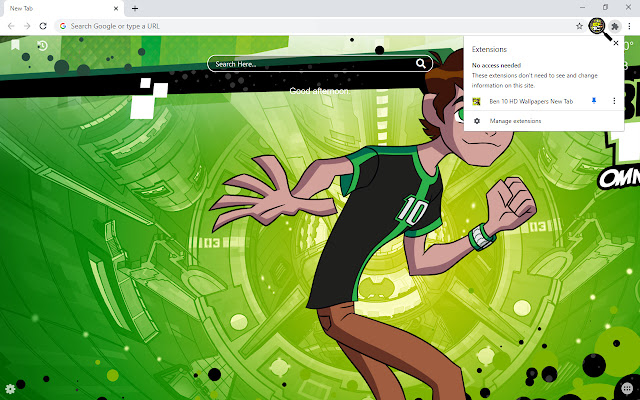Open the apps grid icon on the wallpaper page
This screenshot has width=640, height=400.
pyautogui.click(x=627, y=388)
